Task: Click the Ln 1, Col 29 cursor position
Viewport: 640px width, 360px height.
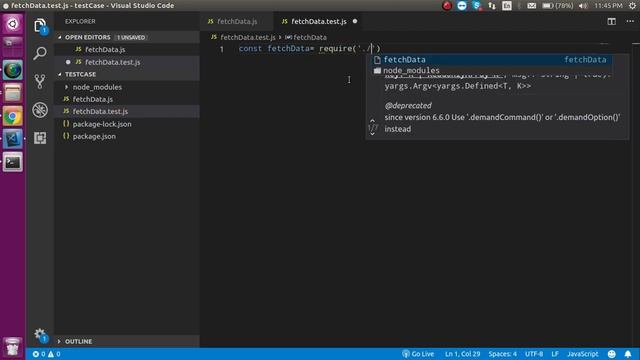Action: click(x=462, y=354)
